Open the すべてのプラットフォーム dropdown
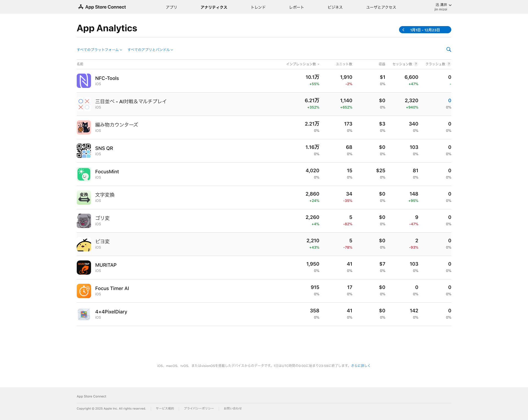This screenshot has width=528, height=420. (100, 50)
